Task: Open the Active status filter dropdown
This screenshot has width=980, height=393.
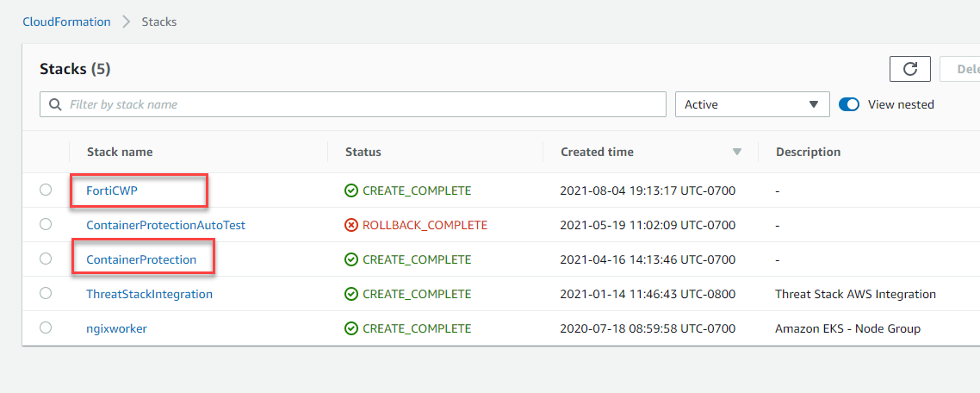Action: (x=752, y=104)
